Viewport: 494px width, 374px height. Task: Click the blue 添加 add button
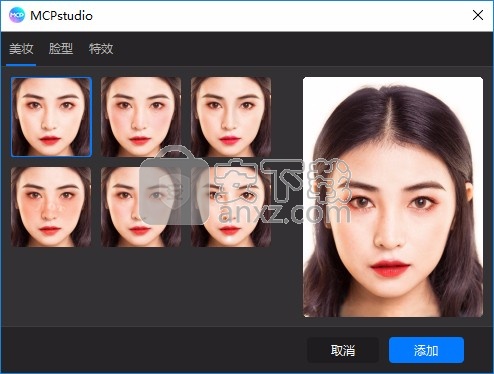click(426, 350)
